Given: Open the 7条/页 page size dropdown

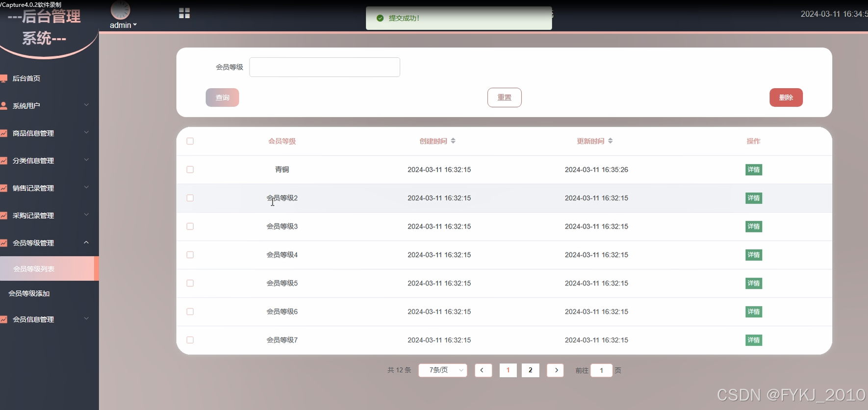Looking at the screenshot, I should (x=443, y=370).
